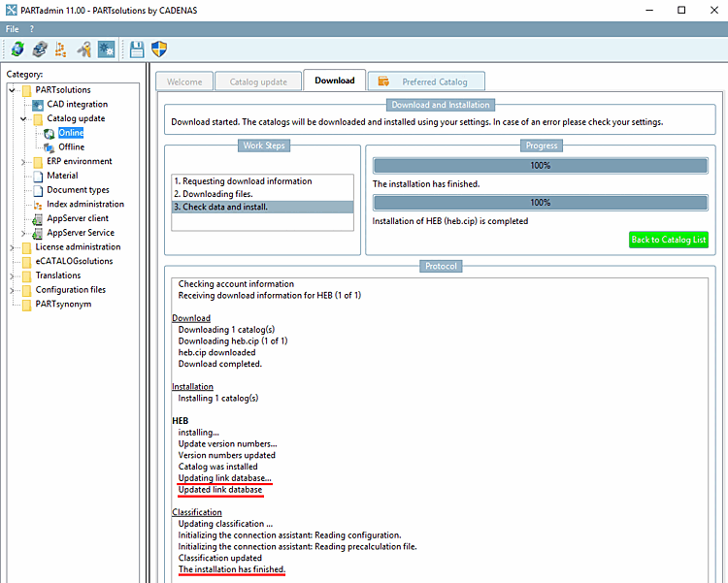This screenshot has height=583, width=728.
Task: Open the Preferred Catalog tab
Action: click(426, 81)
